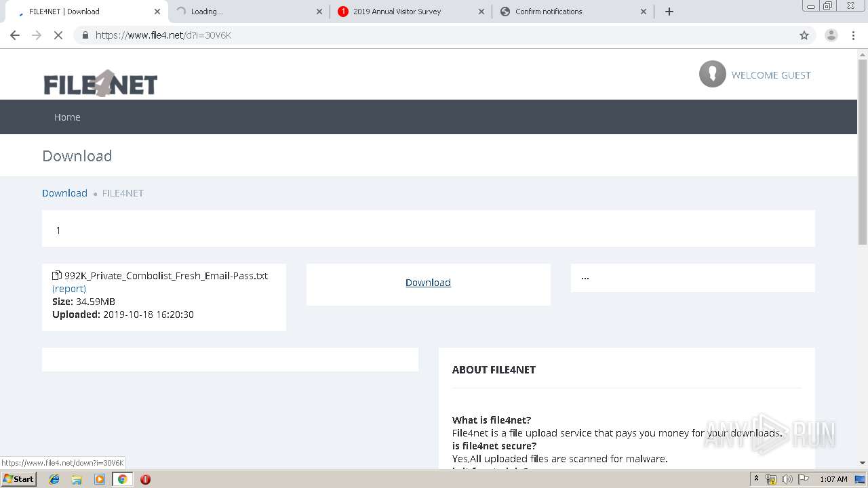Open the Chrome three-dot menu
The image size is (868, 488).
click(853, 35)
